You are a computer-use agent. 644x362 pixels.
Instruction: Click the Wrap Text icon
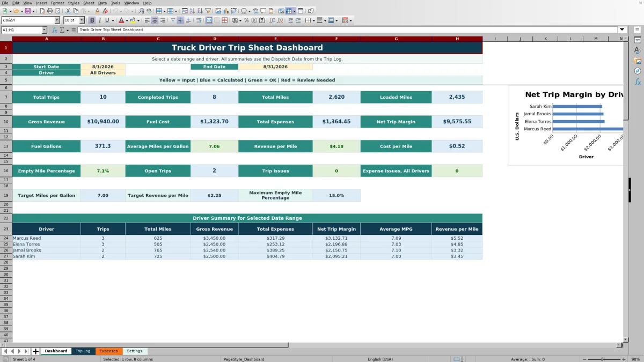tap(199, 20)
